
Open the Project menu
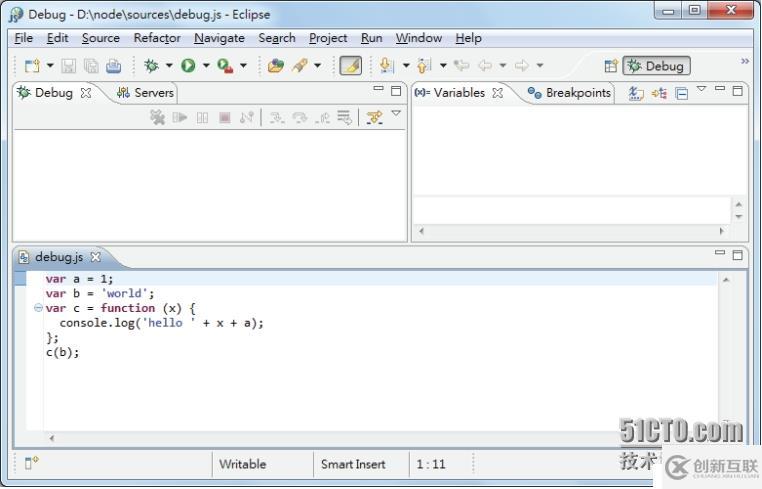click(x=328, y=38)
